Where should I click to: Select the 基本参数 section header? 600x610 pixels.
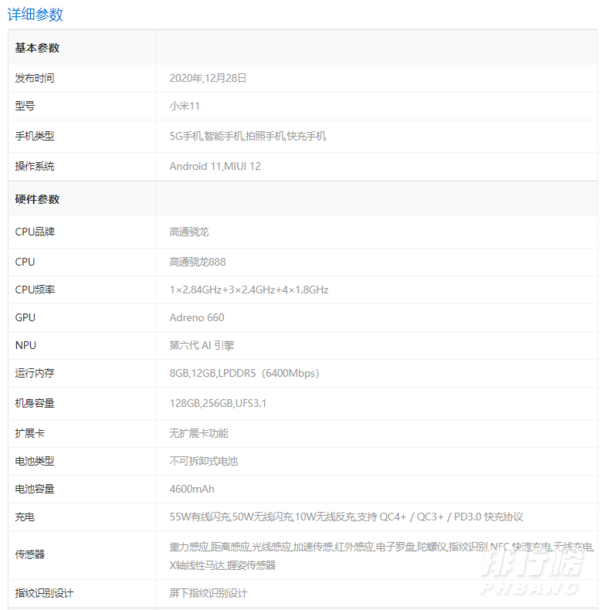point(37,48)
